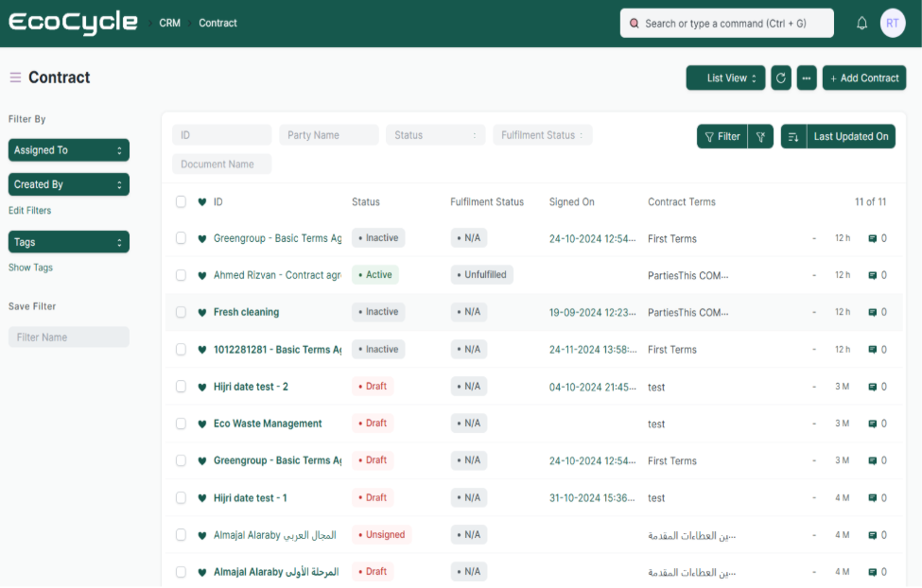Image resolution: width=922 pixels, height=588 pixels.
Task: Click the refresh list icon
Action: [x=781, y=78]
